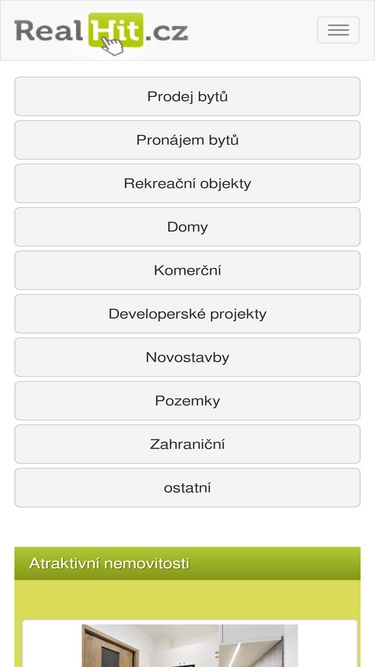Click the .cz part of the logo
Viewport: 375px width, 667px height.
coord(166,31)
